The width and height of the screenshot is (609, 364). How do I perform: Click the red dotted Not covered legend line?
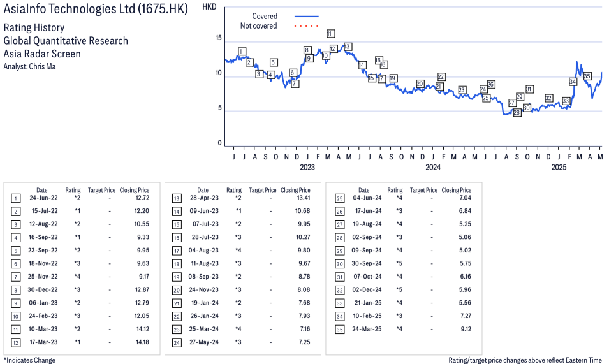(x=307, y=26)
